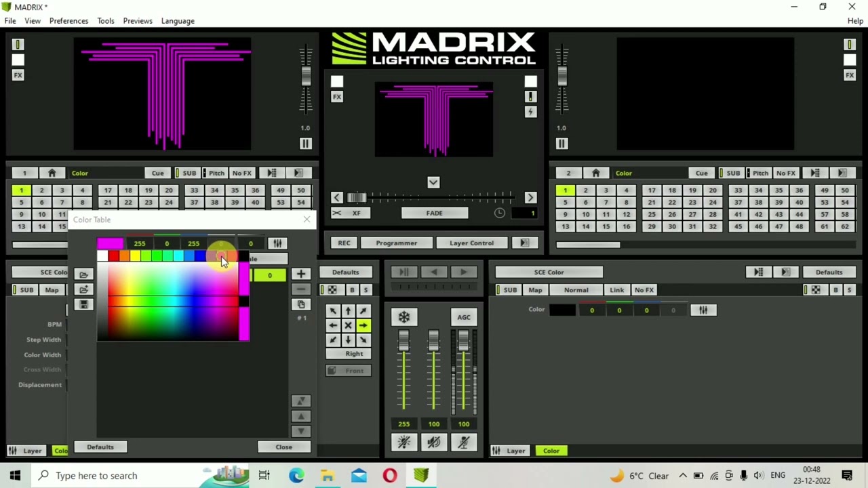Open the Map settings on right layer
The height and width of the screenshot is (488, 868).
[535, 290]
